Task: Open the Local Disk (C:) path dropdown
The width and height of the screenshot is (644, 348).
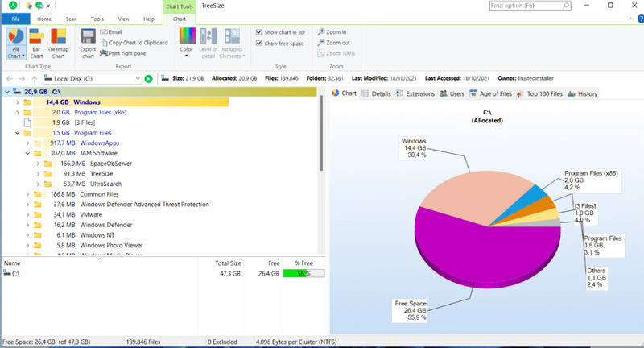Action: point(138,78)
